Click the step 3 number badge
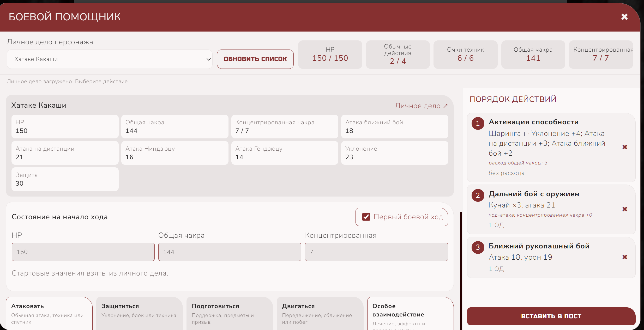 (x=478, y=247)
